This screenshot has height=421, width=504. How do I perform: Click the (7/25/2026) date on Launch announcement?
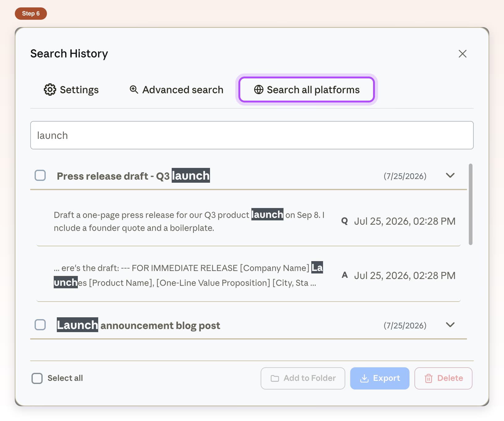pos(405,325)
